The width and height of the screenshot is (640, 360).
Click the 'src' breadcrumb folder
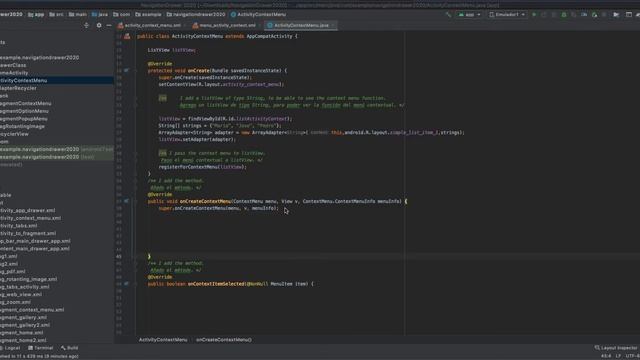pyautogui.click(x=56, y=14)
